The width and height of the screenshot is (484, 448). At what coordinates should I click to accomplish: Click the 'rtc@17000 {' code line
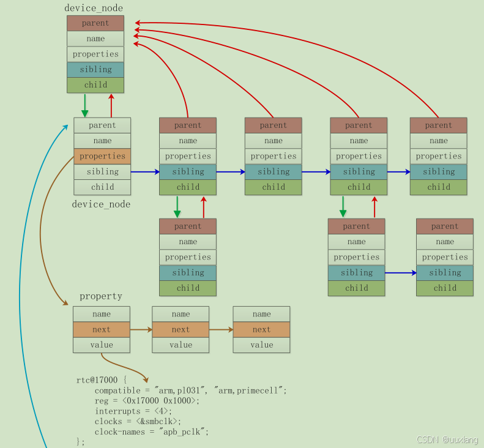point(102,380)
